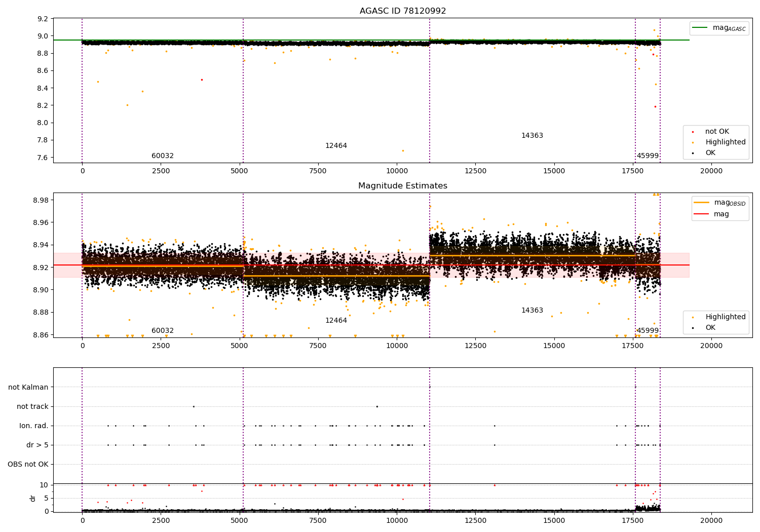This screenshot has height=532, width=760.
Task: Click the 8.0 y-axis tick in top plot
Action: tap(43, 123)
